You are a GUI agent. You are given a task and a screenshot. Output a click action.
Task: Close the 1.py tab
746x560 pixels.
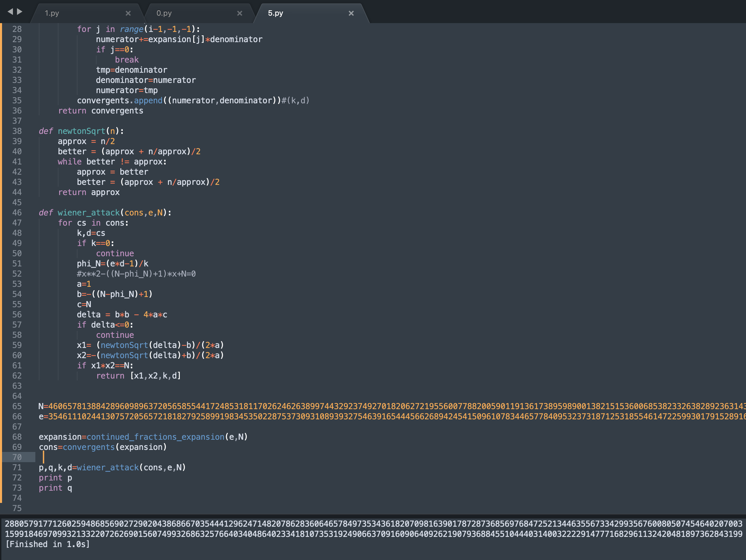tap(128, 13)
